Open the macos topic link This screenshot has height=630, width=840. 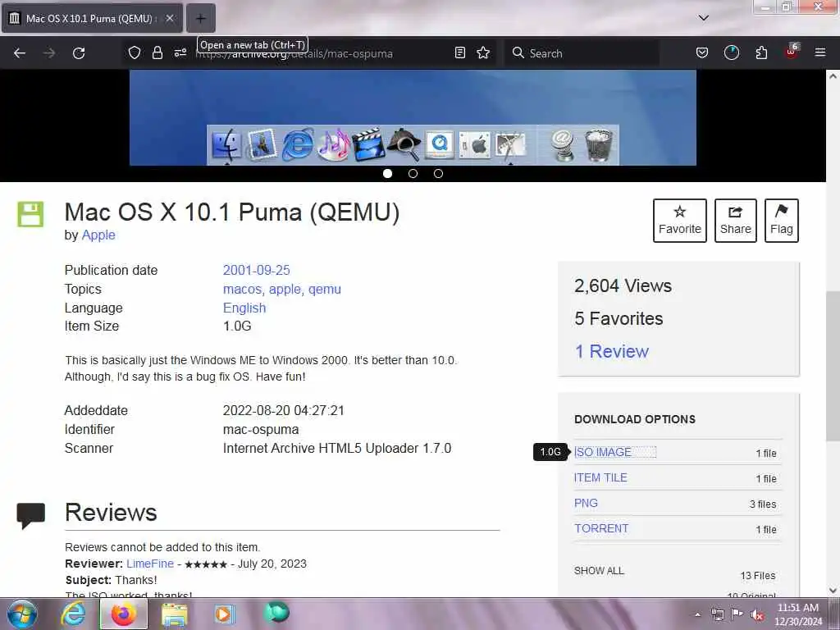click(x=243, y=290)
